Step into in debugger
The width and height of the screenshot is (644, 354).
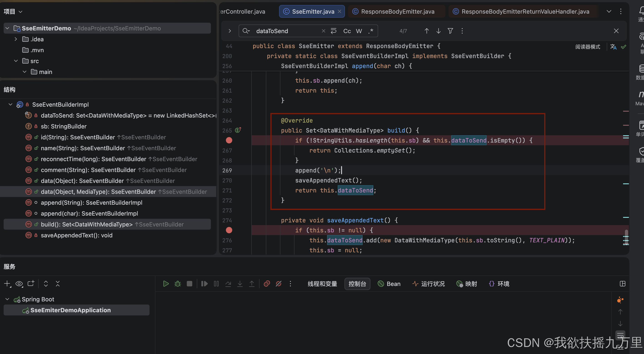240,284
